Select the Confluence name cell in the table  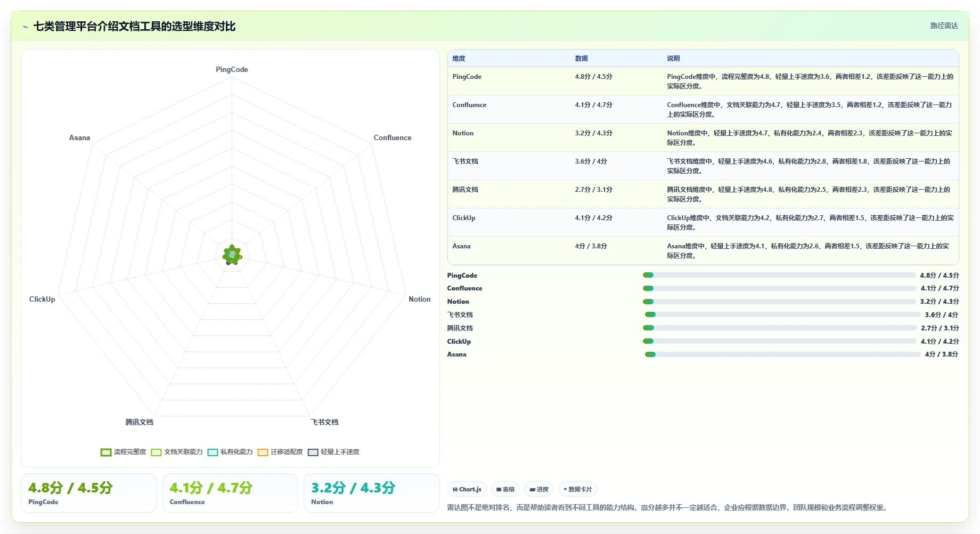509,109
